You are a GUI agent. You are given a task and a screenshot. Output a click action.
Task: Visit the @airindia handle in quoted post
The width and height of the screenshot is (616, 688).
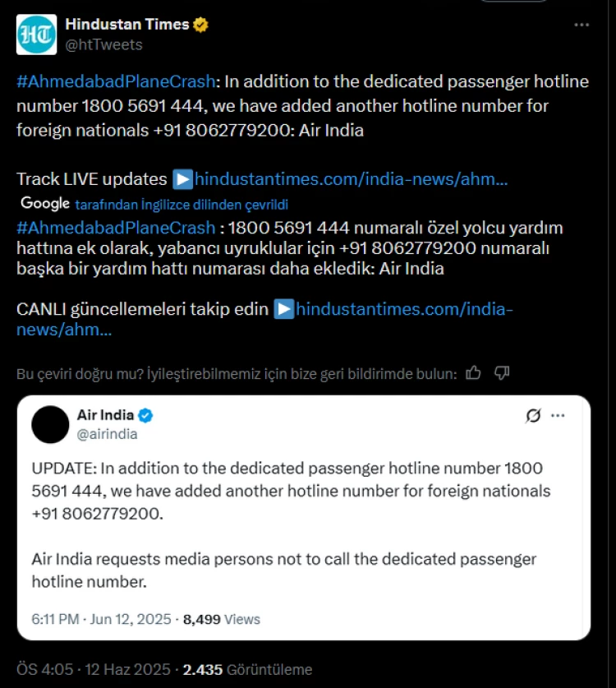point(107,434)
